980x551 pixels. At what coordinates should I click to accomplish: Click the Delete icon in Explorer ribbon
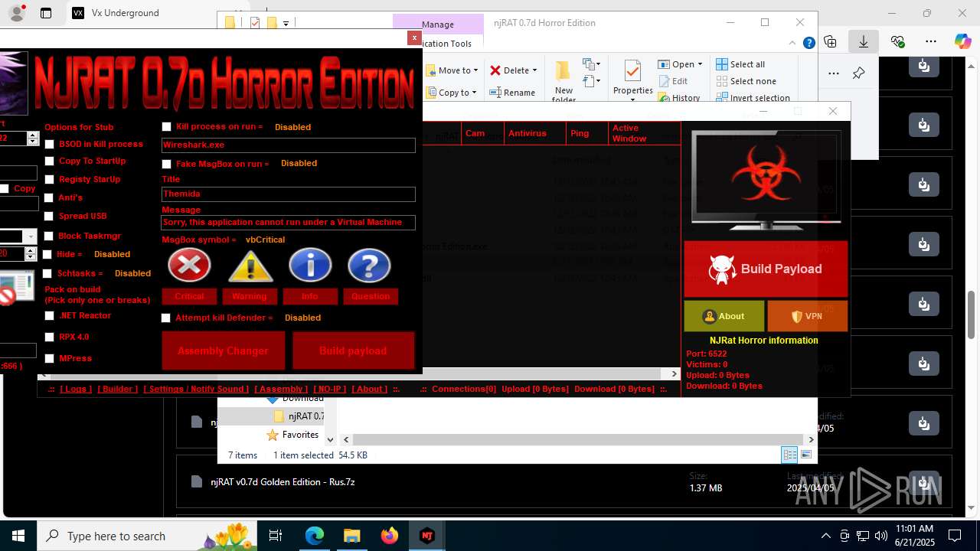(495, 70)
